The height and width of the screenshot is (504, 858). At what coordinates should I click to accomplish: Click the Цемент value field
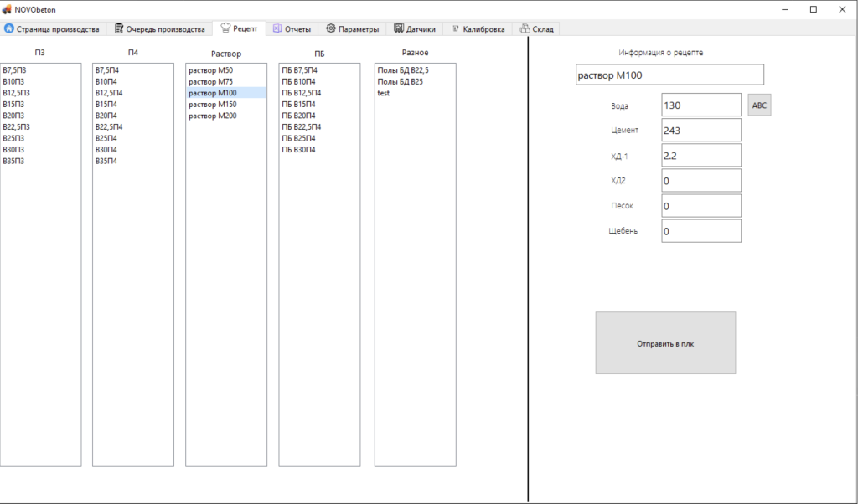(700, 131)
